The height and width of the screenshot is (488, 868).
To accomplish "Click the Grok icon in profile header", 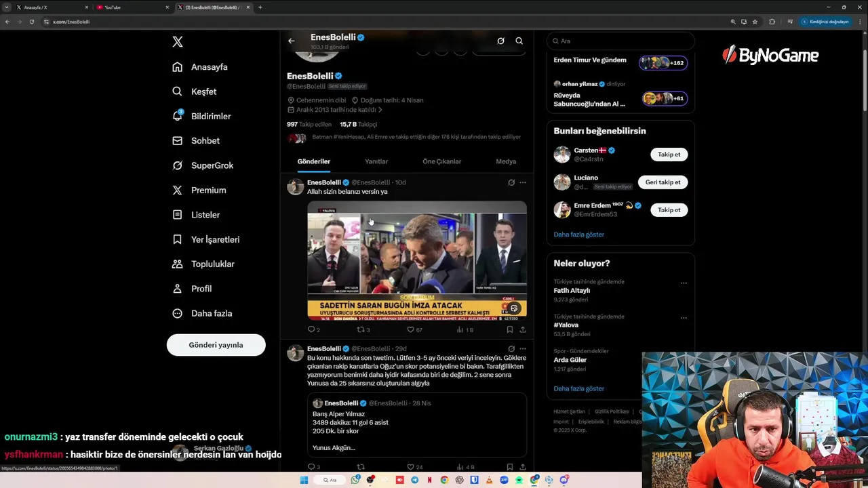I will tap(500, 41).
